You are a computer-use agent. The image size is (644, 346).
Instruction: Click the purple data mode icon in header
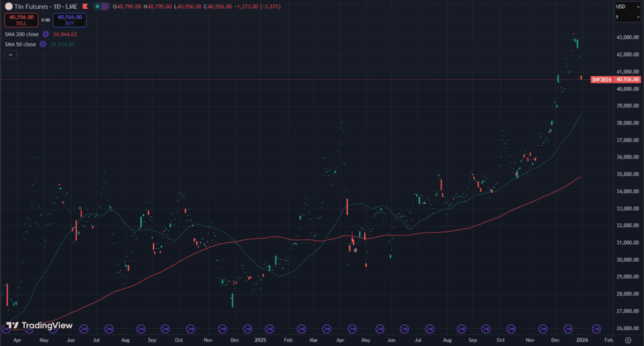[104, 6]
